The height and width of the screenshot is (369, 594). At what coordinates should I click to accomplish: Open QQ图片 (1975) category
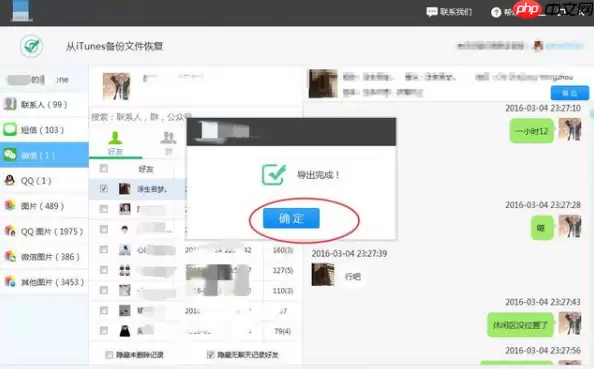pos(44,231)
